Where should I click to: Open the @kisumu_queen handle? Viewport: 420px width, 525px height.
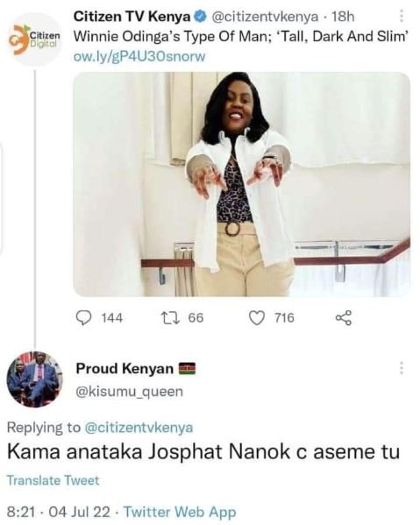tap(130, 392)
